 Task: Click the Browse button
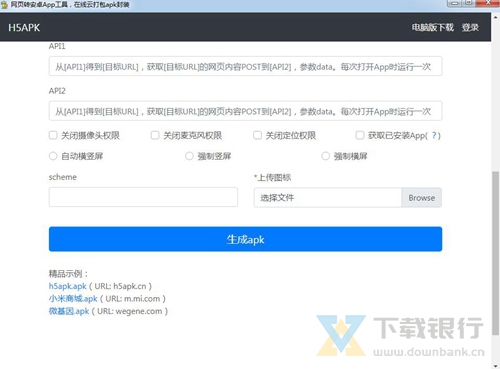coord(422,198)
